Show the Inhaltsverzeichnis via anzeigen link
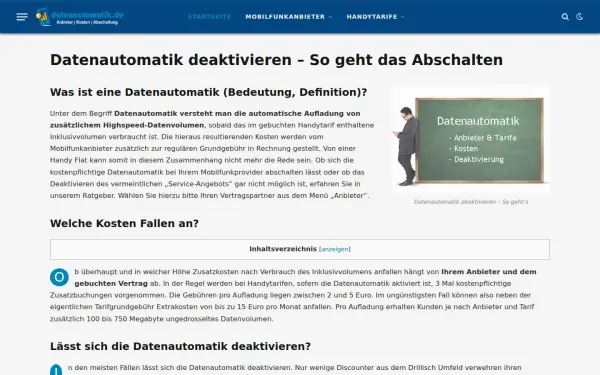600x375 pixels. [x=335, y=249]
